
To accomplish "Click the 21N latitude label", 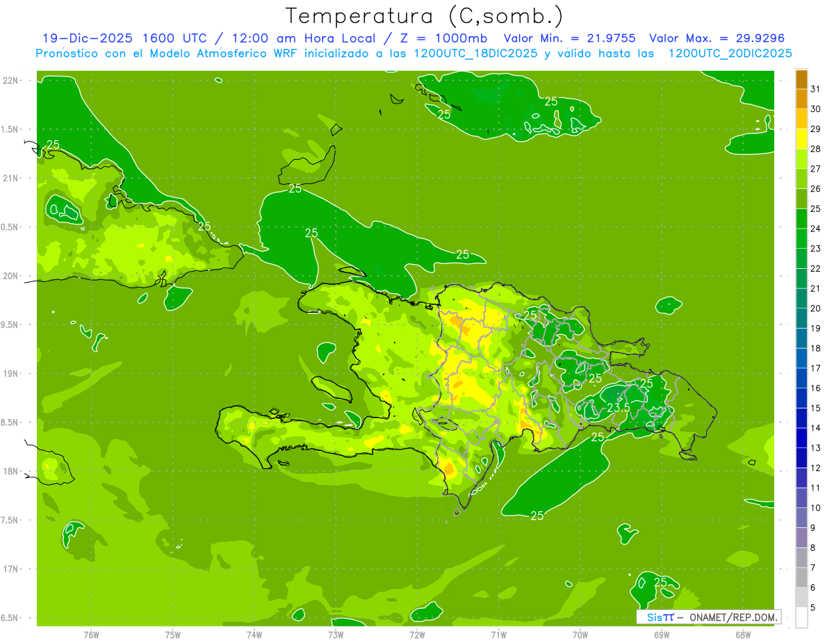I will [x=10, y=178].
